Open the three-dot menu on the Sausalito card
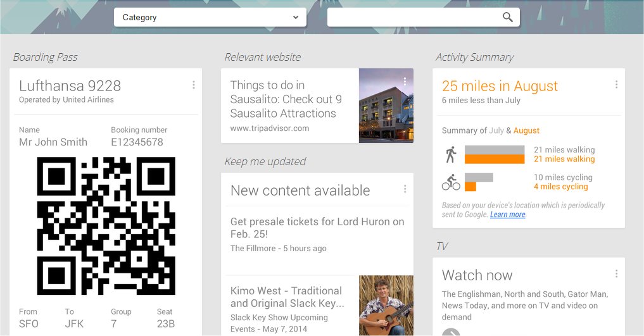Viewport: 644px width, 336px height. pos(405,82)
